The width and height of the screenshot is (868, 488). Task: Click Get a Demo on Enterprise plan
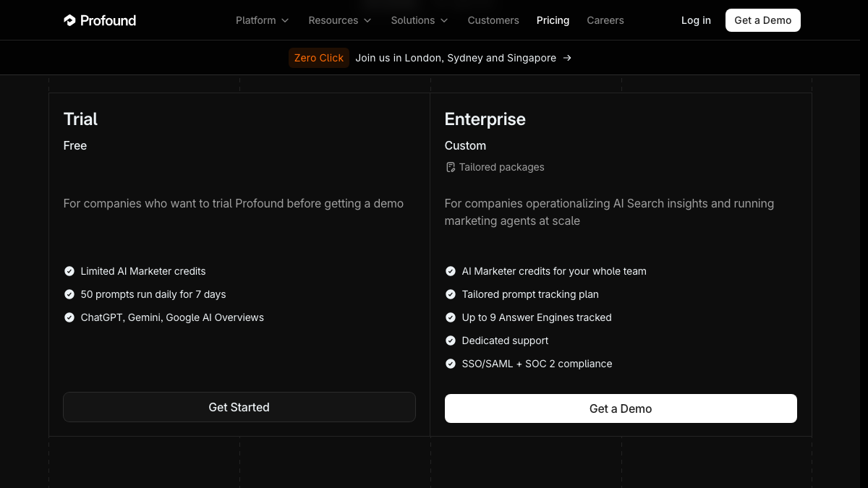tap(621, 408)
